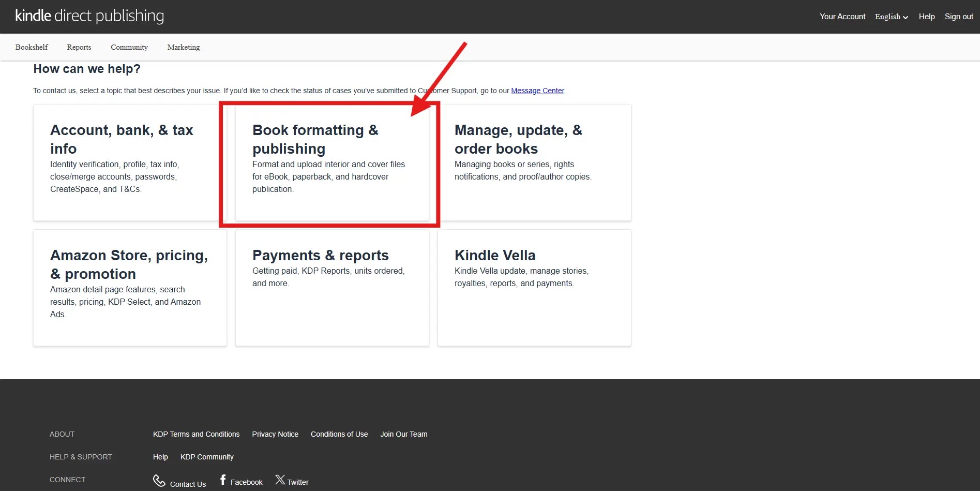Select the Account, bank, & tax info card
Image resolution: width=980 pixels, height=491 pixels.
tap(130, 162)
